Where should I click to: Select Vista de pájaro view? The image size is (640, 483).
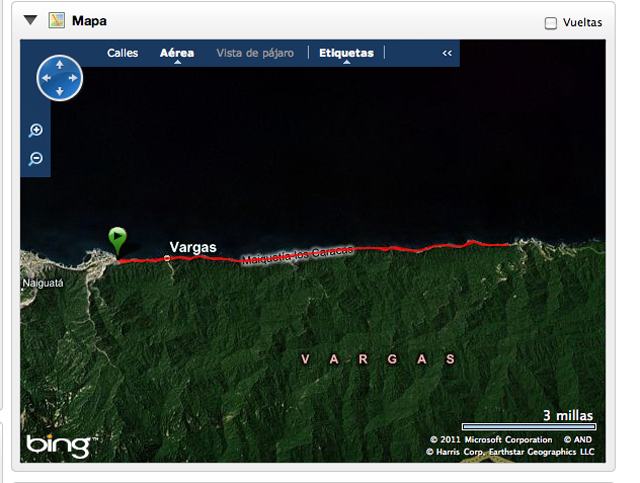point(255,53)
